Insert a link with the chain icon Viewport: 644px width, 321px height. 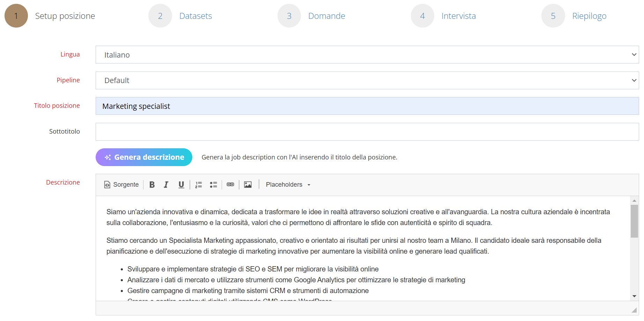click(230, 185)
